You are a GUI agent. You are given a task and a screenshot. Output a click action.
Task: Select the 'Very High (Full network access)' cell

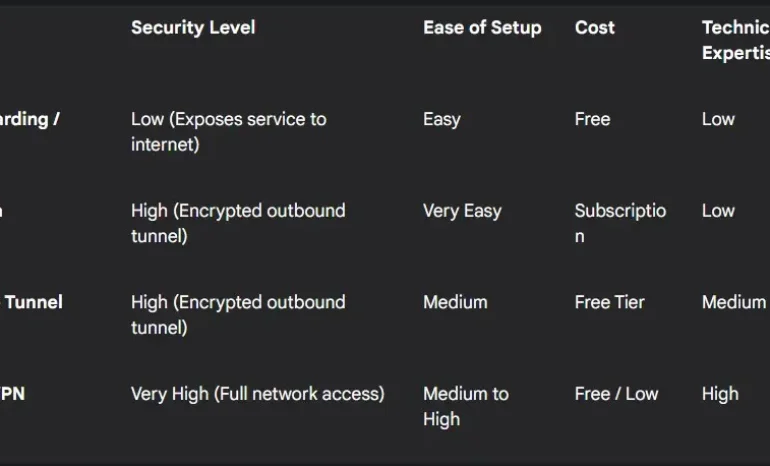[x=257, y=394]
